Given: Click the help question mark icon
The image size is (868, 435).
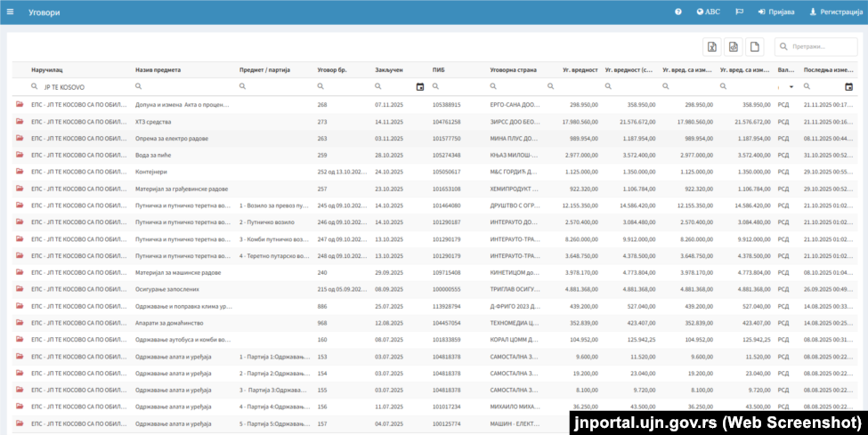Looking at the screenshot, I should pyautogui.click(x=678, y=12).
